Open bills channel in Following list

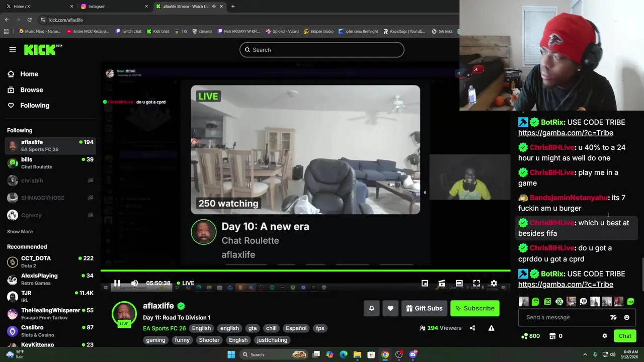pyautogui.click(x=50, y=163)
